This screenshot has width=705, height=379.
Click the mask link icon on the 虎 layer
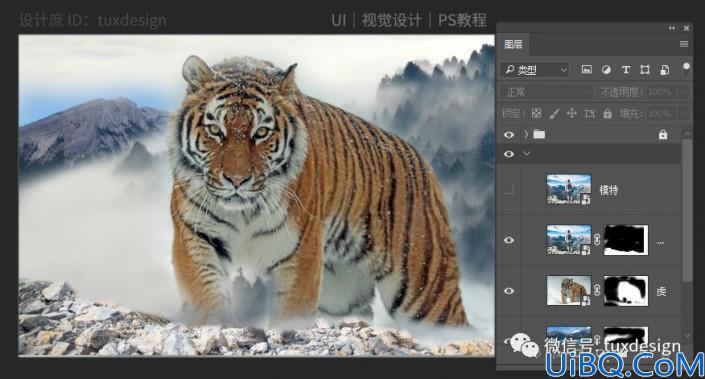click(x=597, y=290)
